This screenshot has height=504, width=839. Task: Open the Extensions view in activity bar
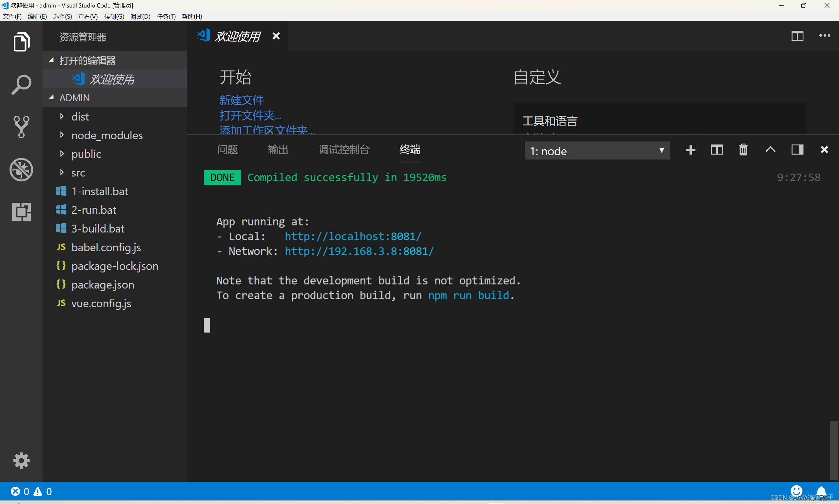coord(21,212)
